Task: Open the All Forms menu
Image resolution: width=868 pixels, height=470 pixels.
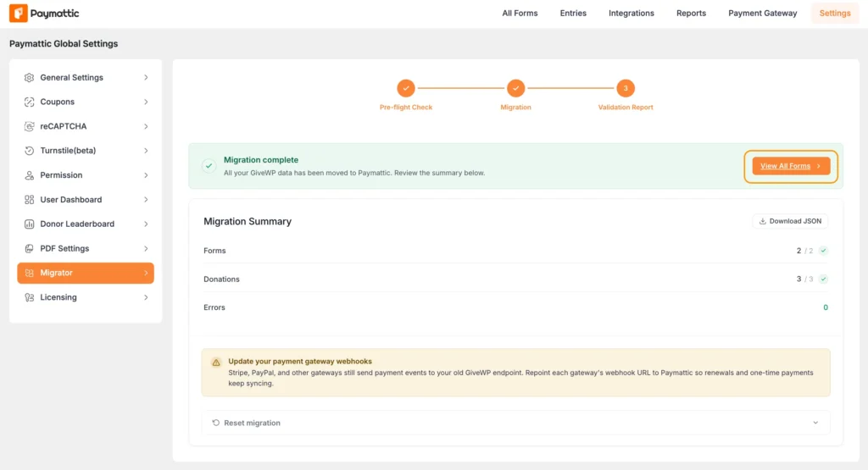Action: (520, 14)
